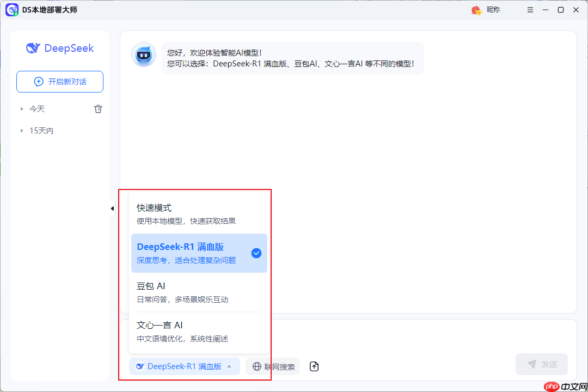This screenshot has width=588, height=392.
Task: Open the file upload icon near 联网搜索
Action: [314, 366]
